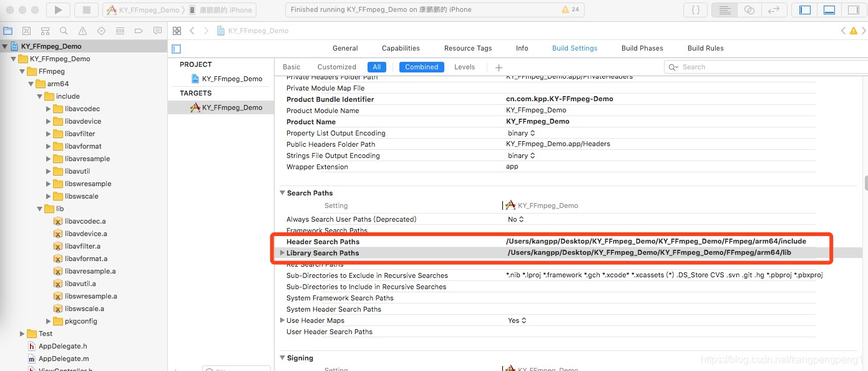The width and height of the screenshot is (868, 371).
Task: Open the Build Phases tab
Action: click(642, 48)
